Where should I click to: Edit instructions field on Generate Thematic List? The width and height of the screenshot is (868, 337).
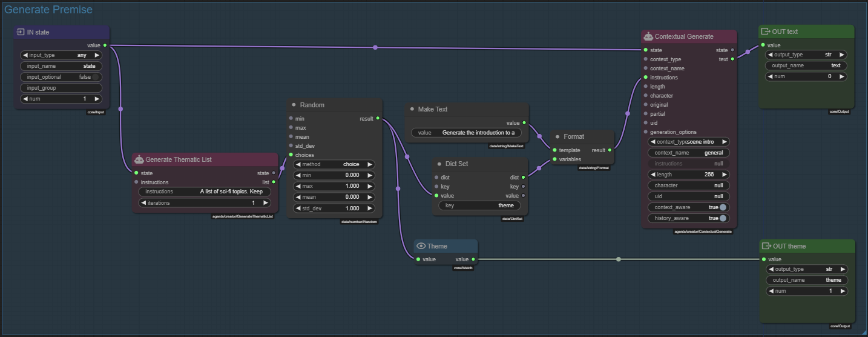click(205, 192)
